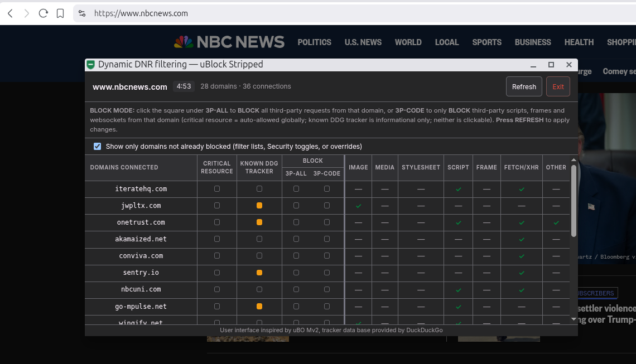Screen dimensions: 636x364
Task: Open the SPORTS section
Action: (x=486, y=42)
